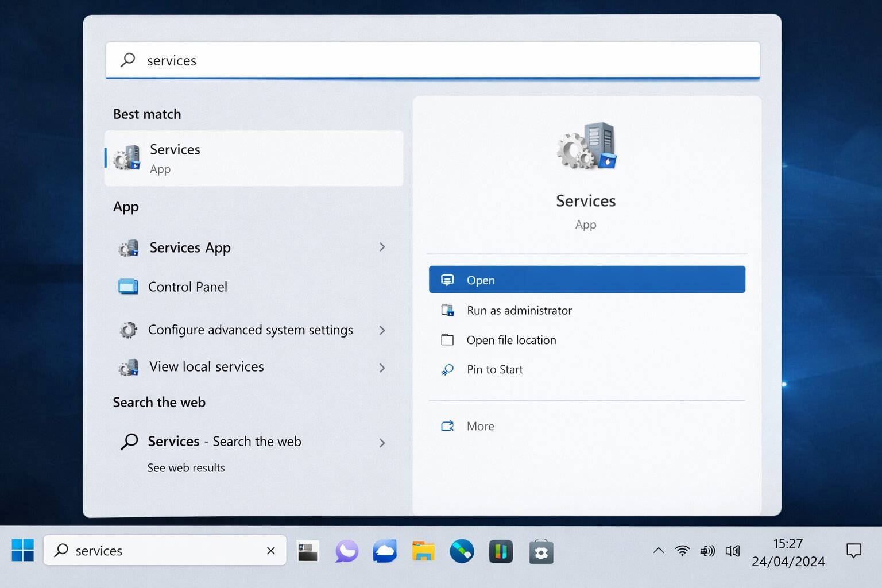Viewport: 882px width, 588px height.
Task: Expand the View local services arrow
Action: coord(382,367)
